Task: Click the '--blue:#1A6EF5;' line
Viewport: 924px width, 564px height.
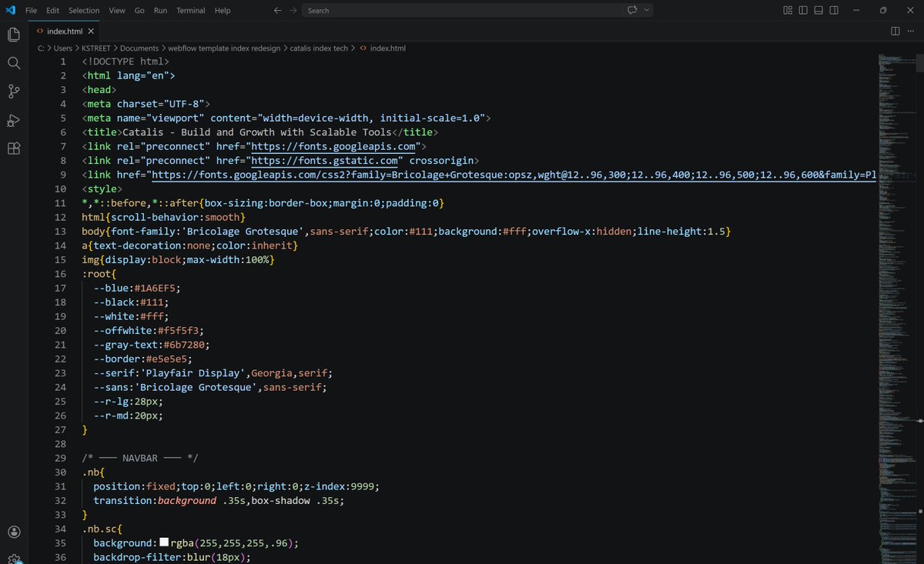Action: 137,289
